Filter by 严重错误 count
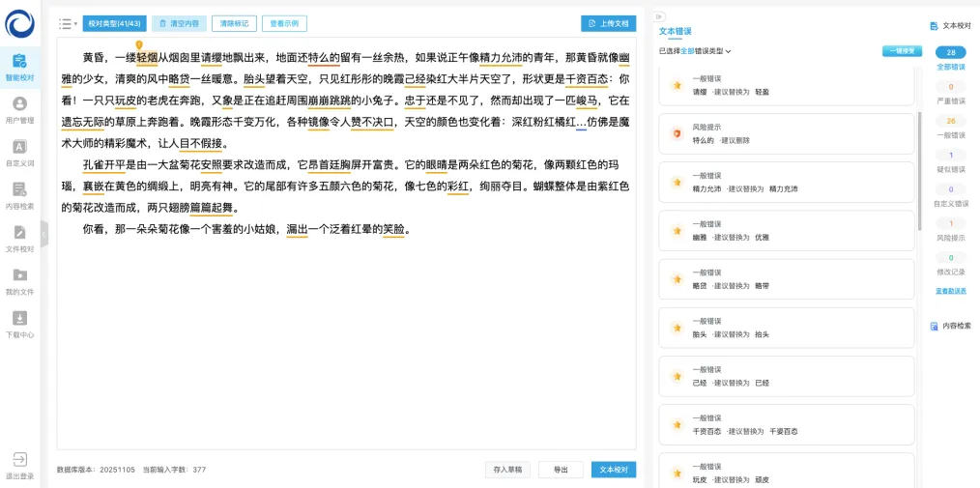Image resolution: width=980 pixels, height=488 pixels. pos(951,93)
